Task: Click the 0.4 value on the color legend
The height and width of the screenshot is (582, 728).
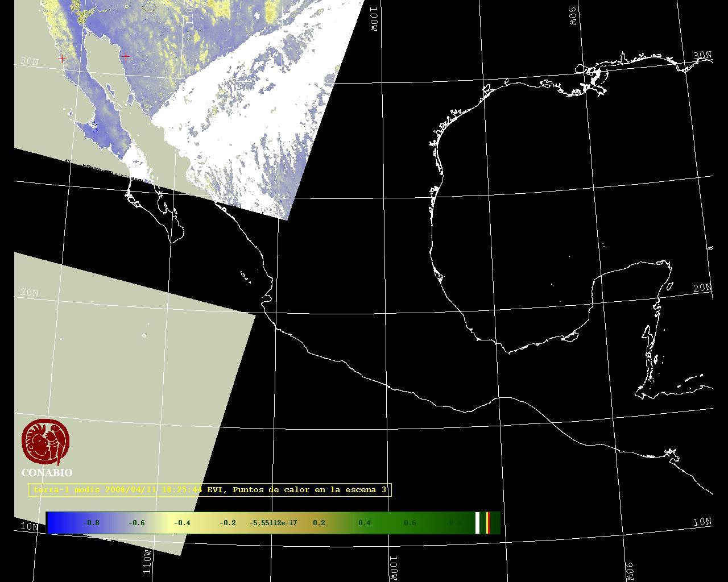Action: point(365,523)
